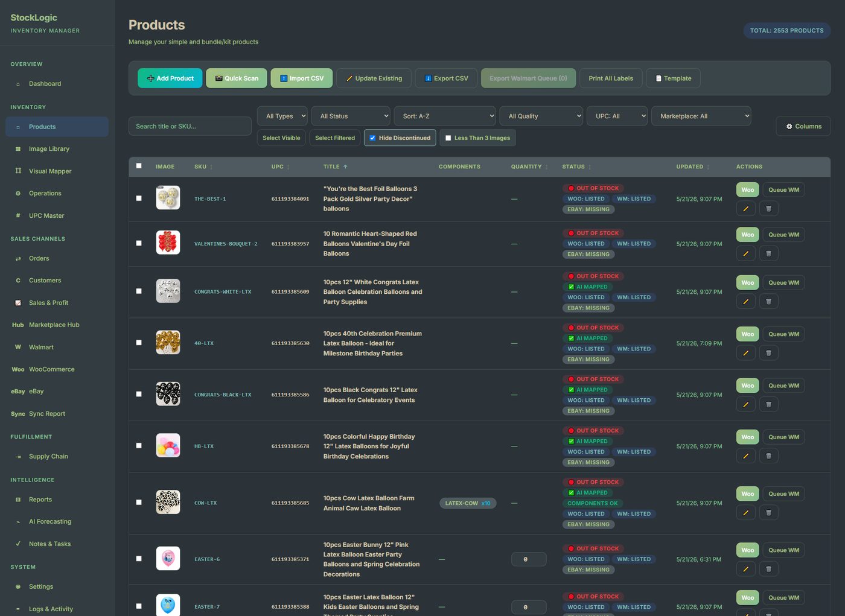Open the Sort: A-Z dropdown
Viewport: 845px width, 616px height.
[x=445, y=116]
